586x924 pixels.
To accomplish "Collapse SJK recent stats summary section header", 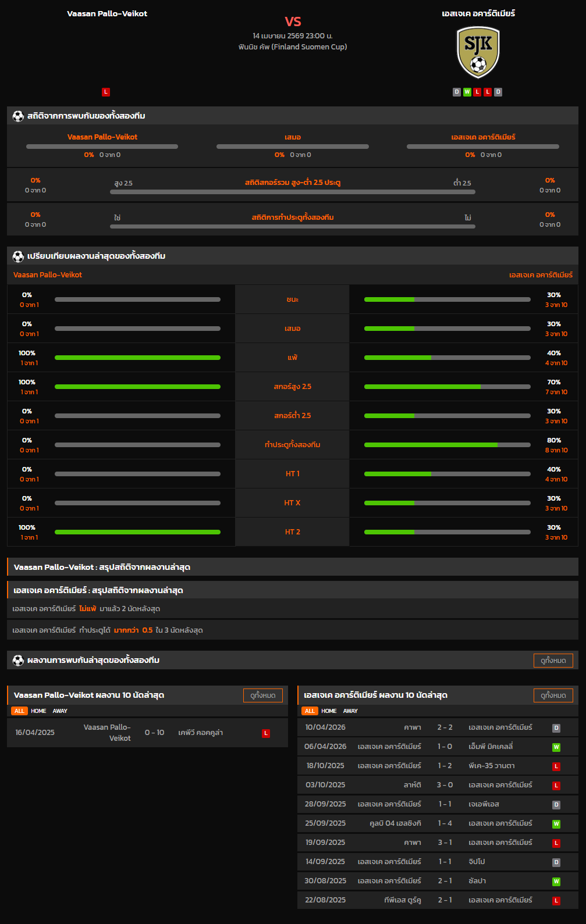I will point(293,590).
